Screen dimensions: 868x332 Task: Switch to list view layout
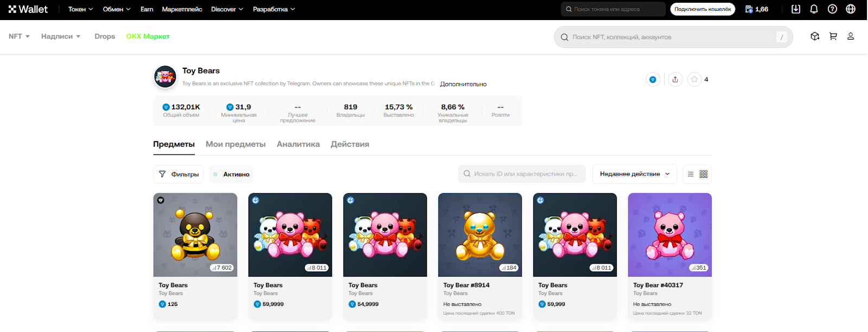coord(691,174)
